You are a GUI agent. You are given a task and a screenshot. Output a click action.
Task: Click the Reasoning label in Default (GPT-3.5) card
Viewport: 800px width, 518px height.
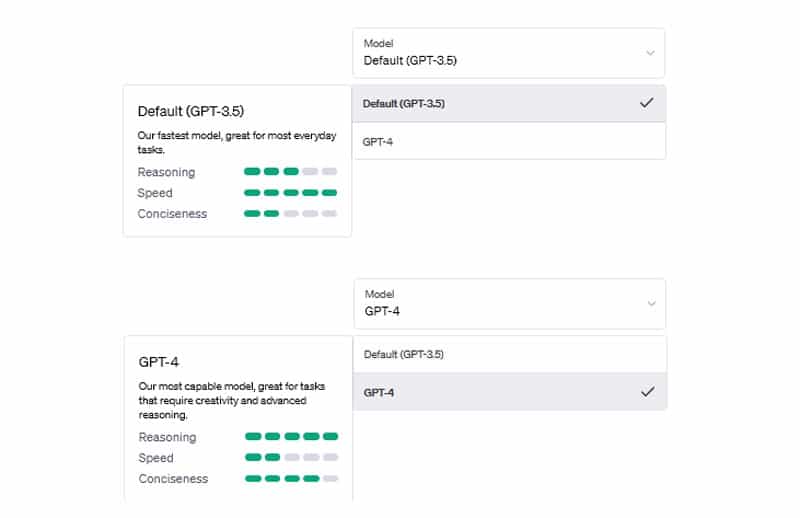tap(166, 172)
